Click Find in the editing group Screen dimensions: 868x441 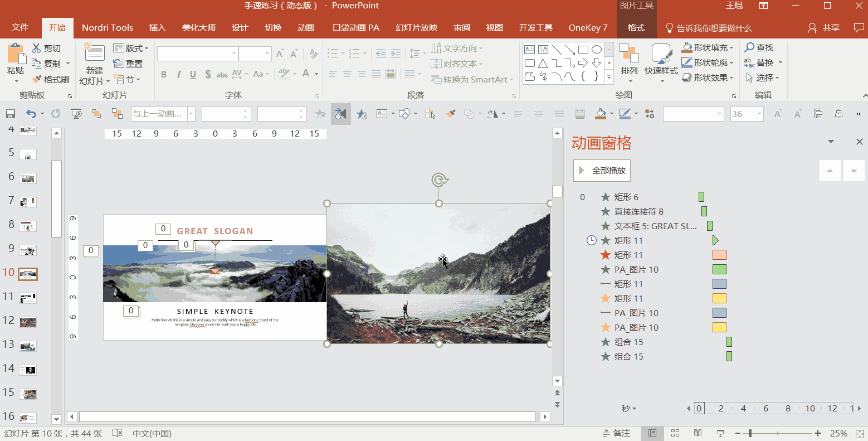click(759, 48)
